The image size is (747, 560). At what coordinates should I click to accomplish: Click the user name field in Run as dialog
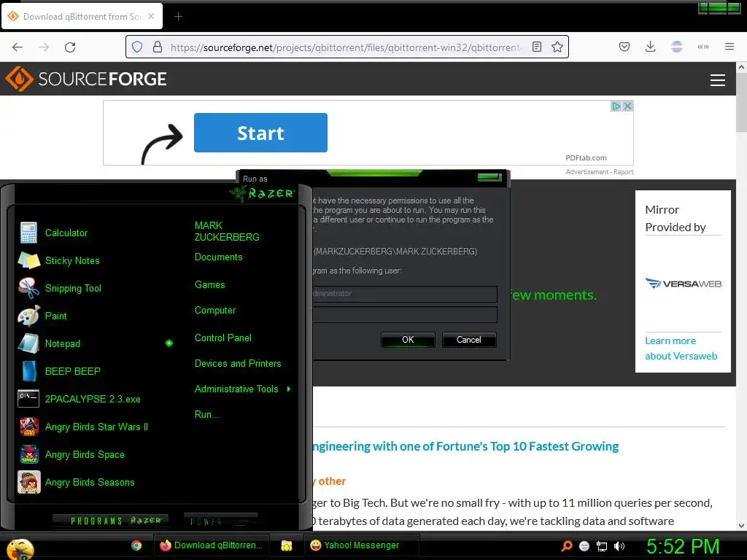pos(405,293)
